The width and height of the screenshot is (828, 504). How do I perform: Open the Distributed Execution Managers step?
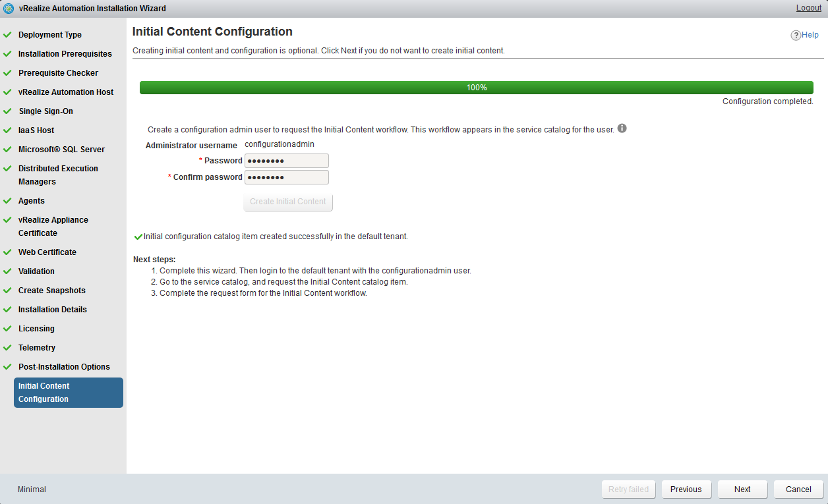[58, 175]
